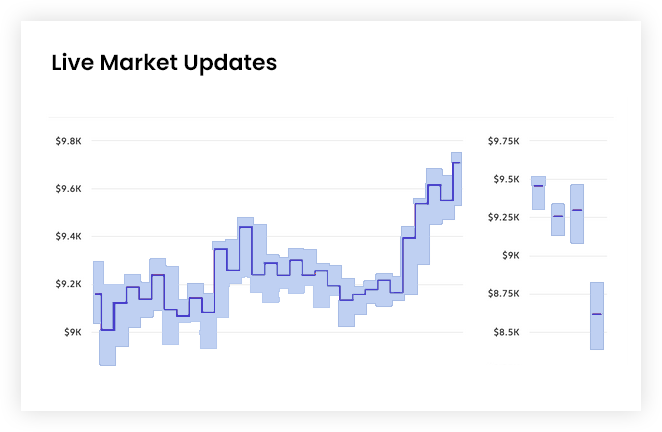Click the $9.8K label on left axis
This screenshot has height=432, width=662.
[69, 141]
